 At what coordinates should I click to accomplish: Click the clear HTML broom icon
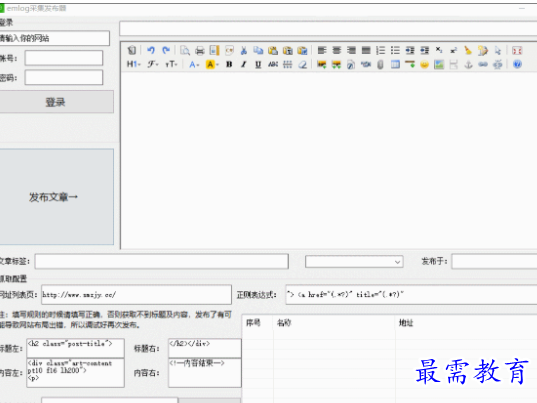(468, 50)
